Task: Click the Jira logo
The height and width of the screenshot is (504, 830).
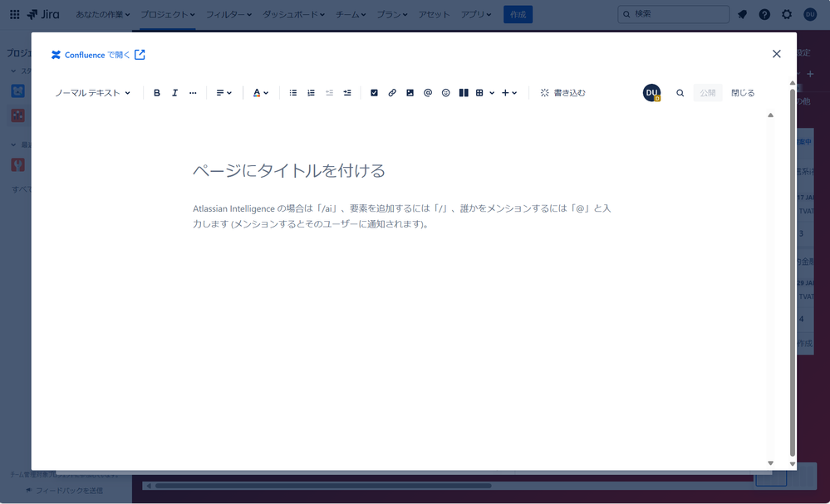Action: tap(43, 14)
